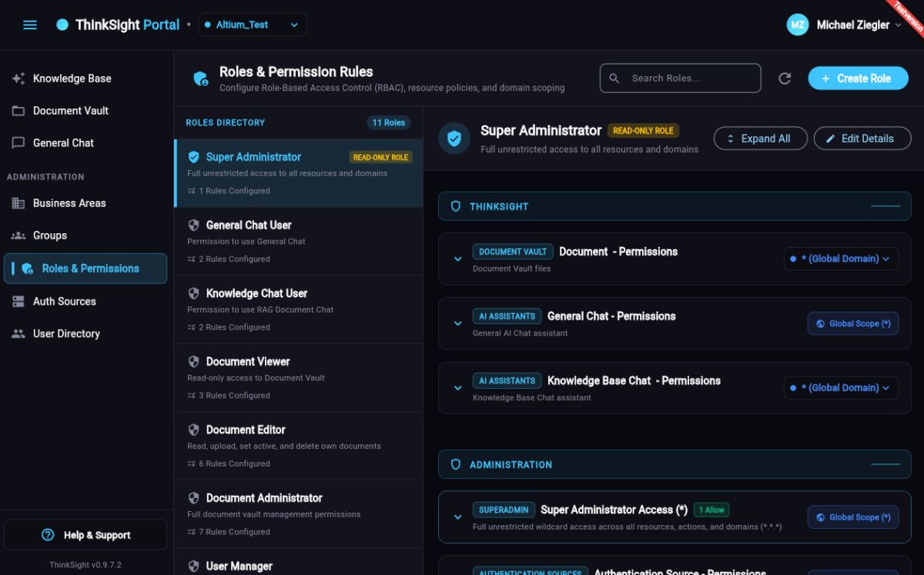Image resolution: width=924 pixels, height=575 pixels.
Task: Click the Create Role button
Action: (x=858, y=79)
